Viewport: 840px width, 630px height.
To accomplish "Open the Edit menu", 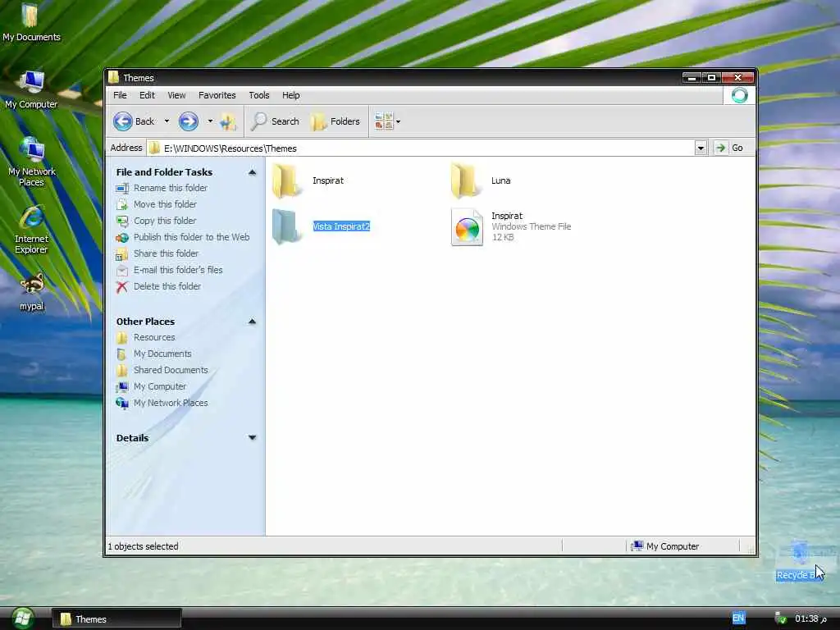I will [147, 95].
